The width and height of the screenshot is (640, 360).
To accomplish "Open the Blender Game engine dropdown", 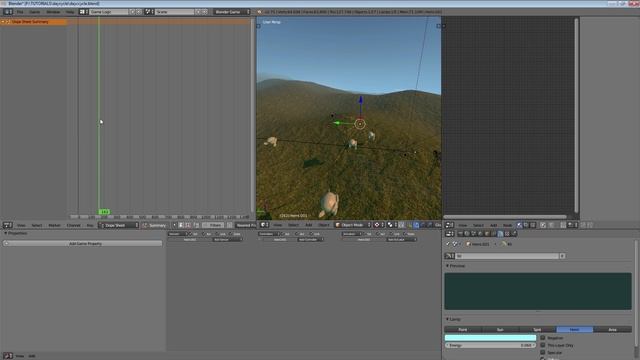I will tap(231, 12).
